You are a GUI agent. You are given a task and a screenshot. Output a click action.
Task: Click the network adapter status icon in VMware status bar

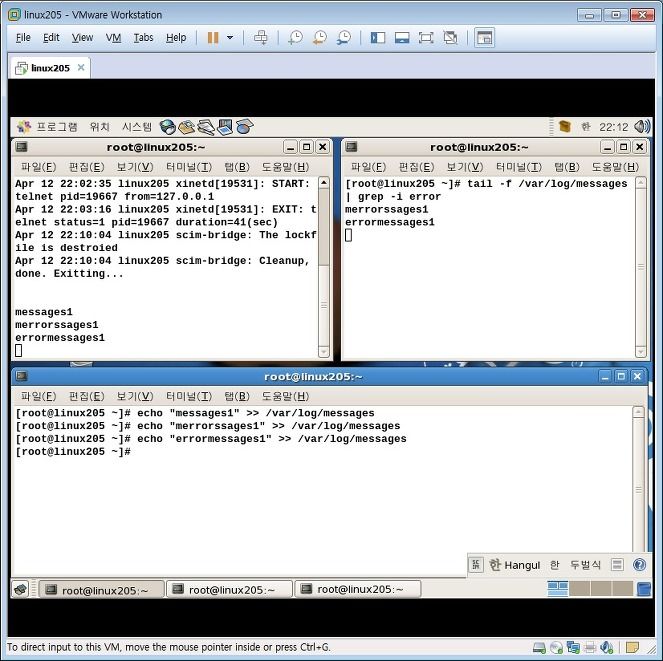[x=573, y=647]
